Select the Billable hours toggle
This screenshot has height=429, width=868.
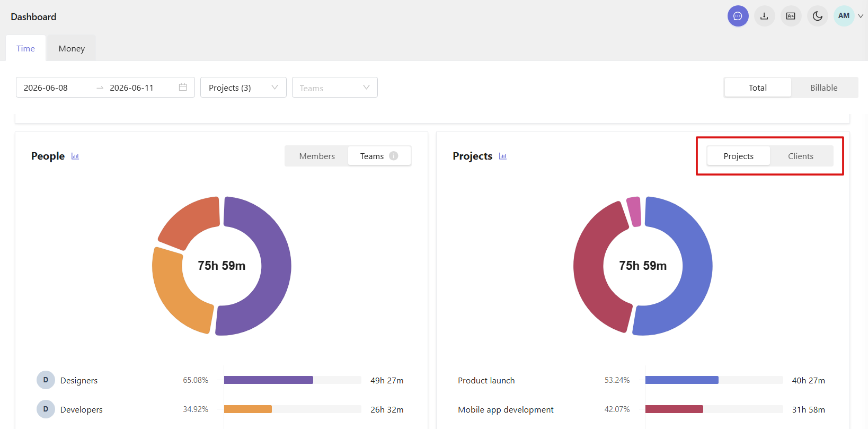click(x=823, y=87)
